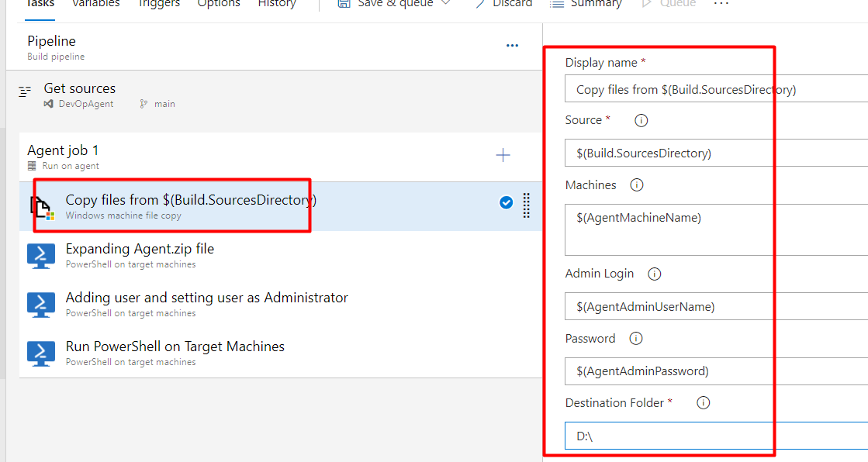The width and height of the screenshot is (868, 462).
Task: Click the Destination Folder info icon
Action: (703, 403)
